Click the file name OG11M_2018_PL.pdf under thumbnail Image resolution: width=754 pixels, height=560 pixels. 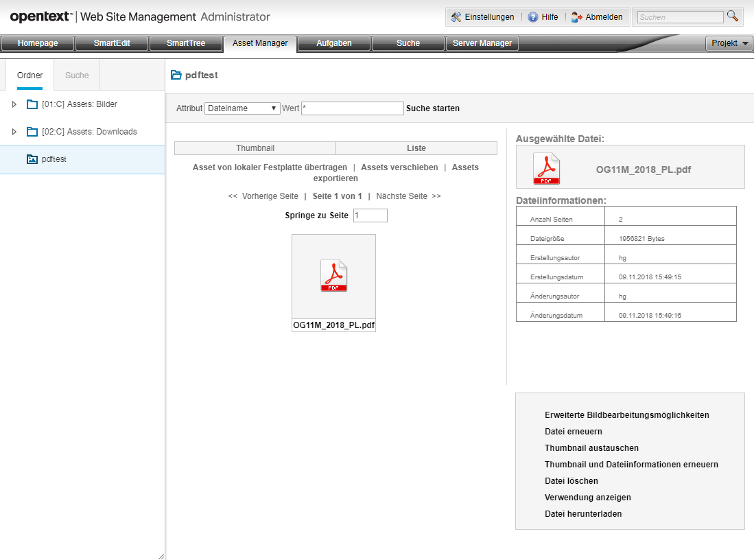(x=333, y=325)
